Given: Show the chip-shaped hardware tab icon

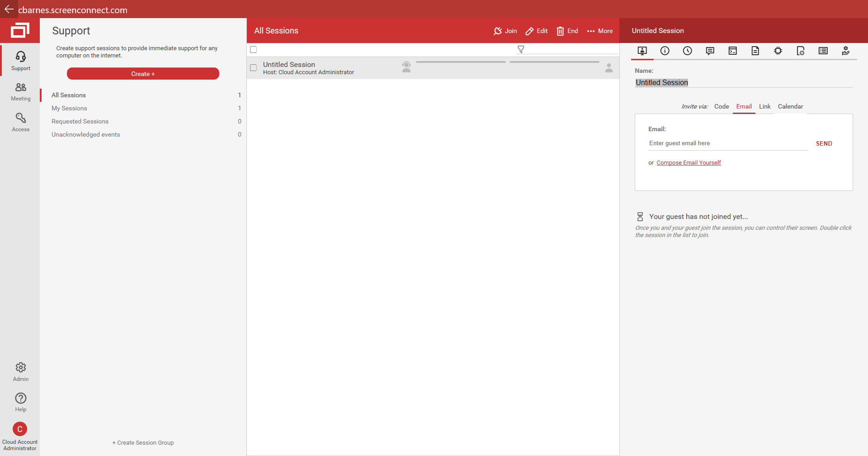Looking at the screenshot, I should click(778, 51).
